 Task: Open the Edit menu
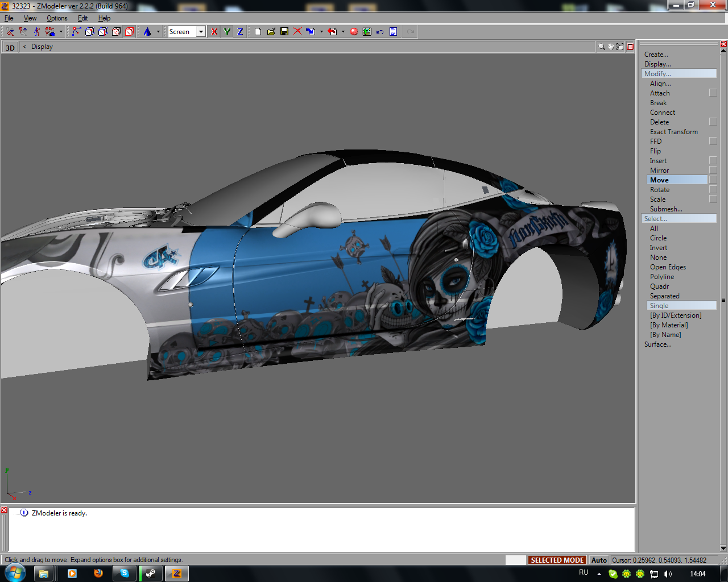(82, 18)
